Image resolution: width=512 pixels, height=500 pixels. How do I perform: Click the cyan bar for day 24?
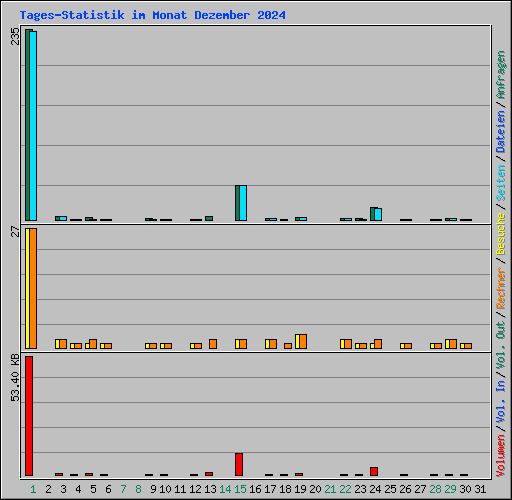pos(378,214)
